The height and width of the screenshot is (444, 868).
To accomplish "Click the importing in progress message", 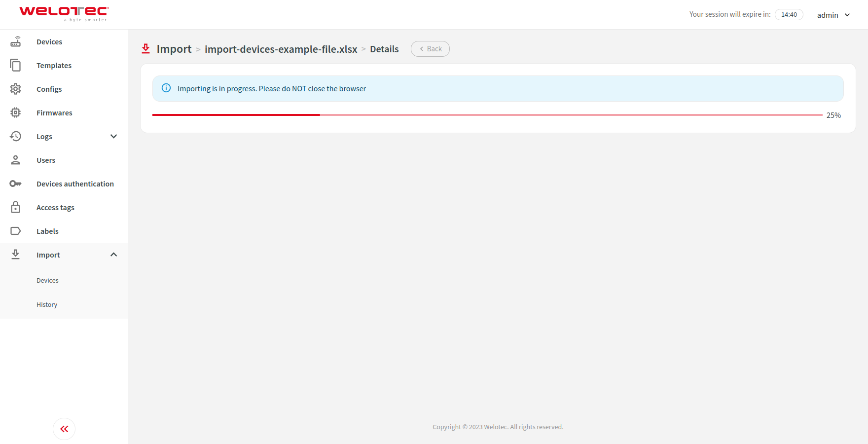I will pos(272,89).
